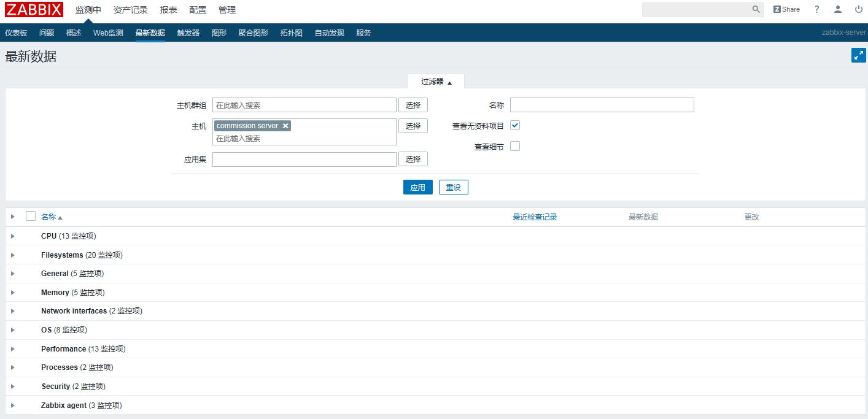Viewport: 868px width, 419px height.
Task: Go to 仪表板 submenu
Action: pos(16,33)
